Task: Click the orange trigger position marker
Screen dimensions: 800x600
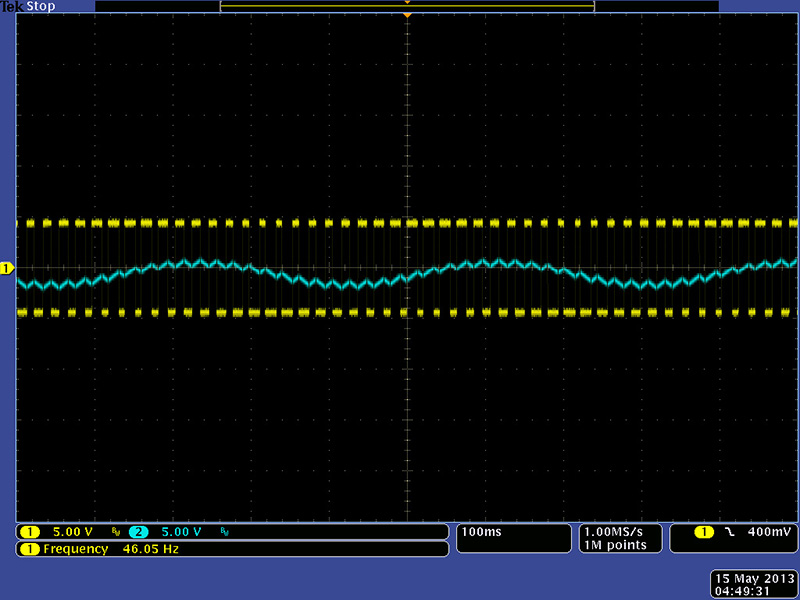Action: click(407, 15)
